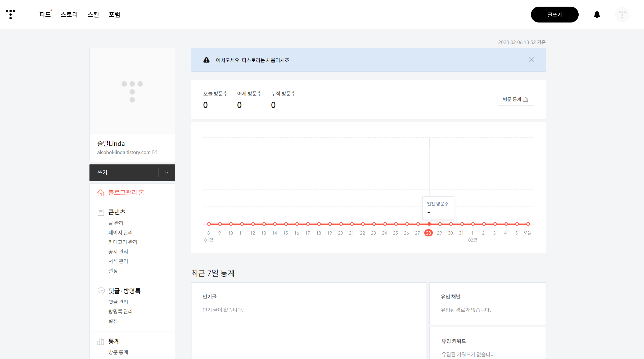Viewport: 644px width, 359px height.
Task: Open the 스토리 menu
Action: tap(69, 15)
